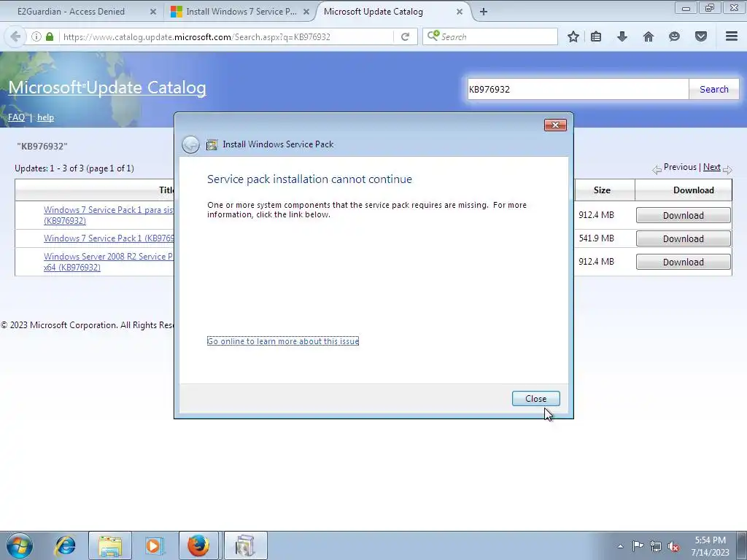
Task: Open the FAQ link
Action: click(x=16, y=117)
